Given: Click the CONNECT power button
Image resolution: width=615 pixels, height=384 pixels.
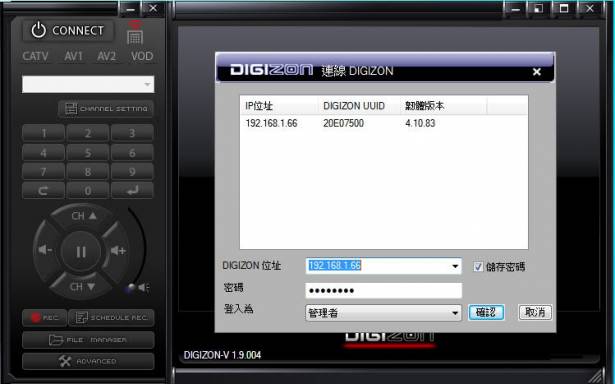Looking at the screenshot, I should (68, 31).
